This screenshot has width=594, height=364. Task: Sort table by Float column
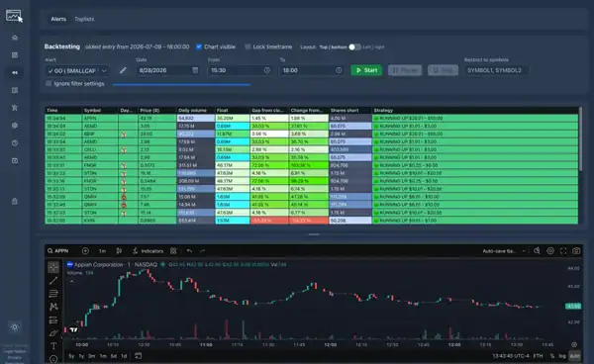pyautogui.click(x=233, y=111)
